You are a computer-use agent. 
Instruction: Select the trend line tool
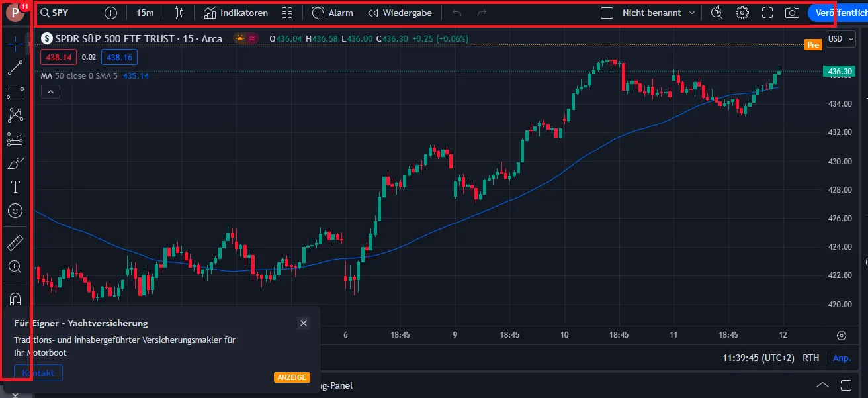(15, 67)
